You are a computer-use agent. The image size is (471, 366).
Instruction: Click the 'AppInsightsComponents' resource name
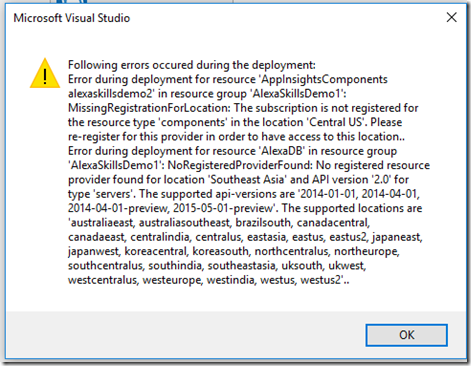324,79
